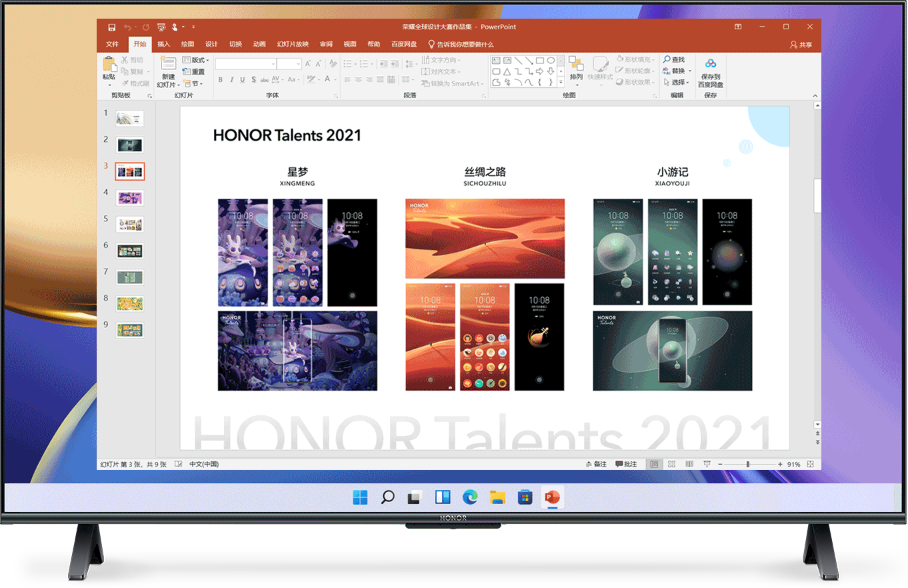Click Decrease Font Size icon
Image resolution: width=908 pixels, height=588 pixels.
317,64
